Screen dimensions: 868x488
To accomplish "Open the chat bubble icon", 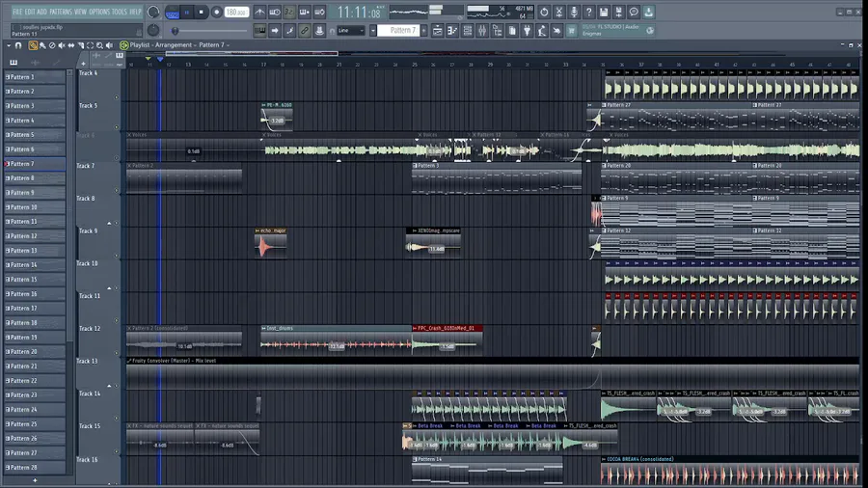I will [x=634, y=12].
